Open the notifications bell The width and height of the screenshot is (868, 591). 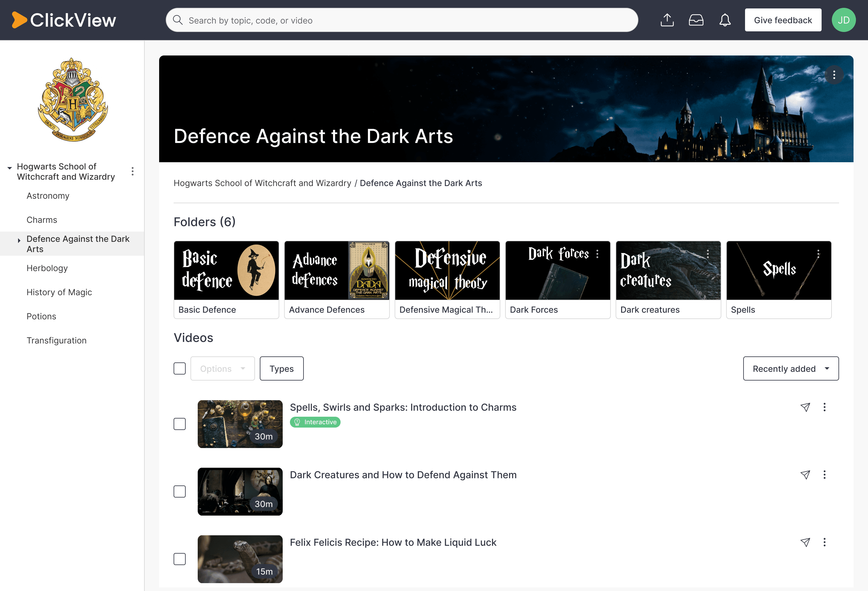tap(725, 20)
